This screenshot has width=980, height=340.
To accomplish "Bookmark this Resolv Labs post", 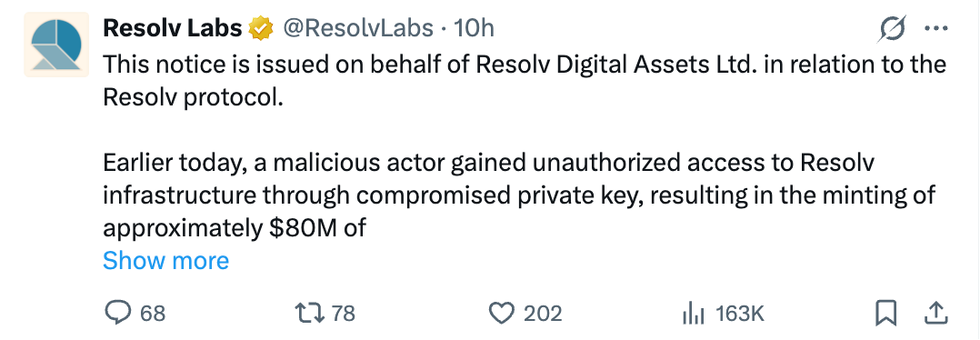I will [x=885, y=313].
